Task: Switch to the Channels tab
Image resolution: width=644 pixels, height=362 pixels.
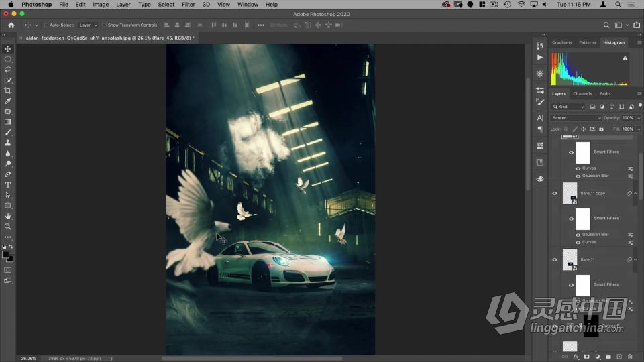Action: pyautogui.click(x=582, y=94)
